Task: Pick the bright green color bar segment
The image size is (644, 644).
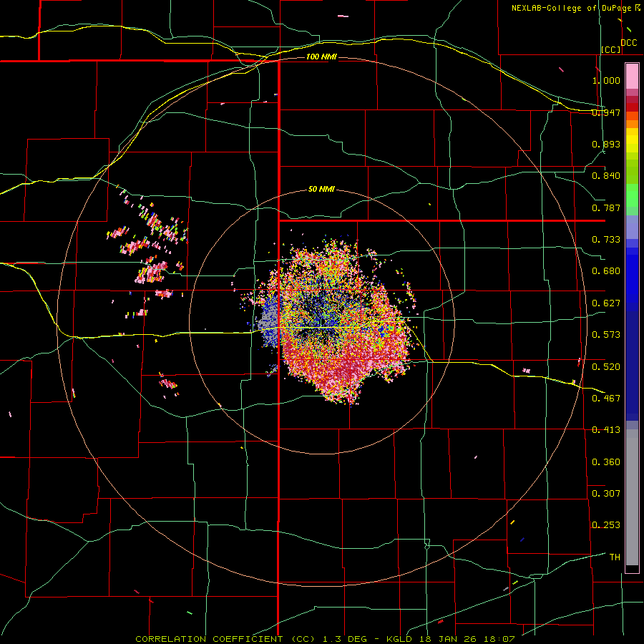Action: tap(632, 195)
